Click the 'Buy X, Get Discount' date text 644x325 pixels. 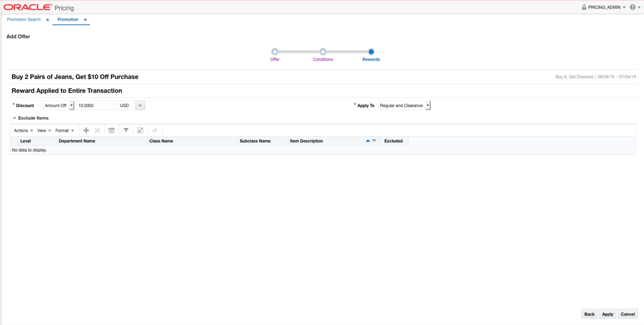click(x=596, y=77)
